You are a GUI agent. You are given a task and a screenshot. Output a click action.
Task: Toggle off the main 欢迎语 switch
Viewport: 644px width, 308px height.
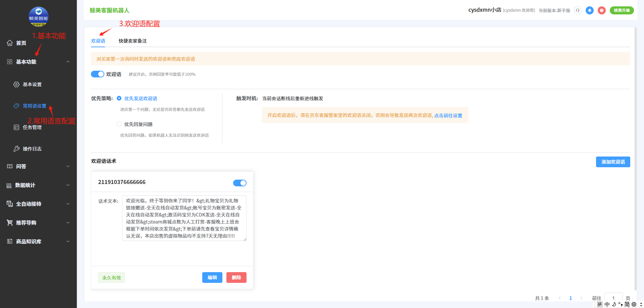[x=98, y=74]
